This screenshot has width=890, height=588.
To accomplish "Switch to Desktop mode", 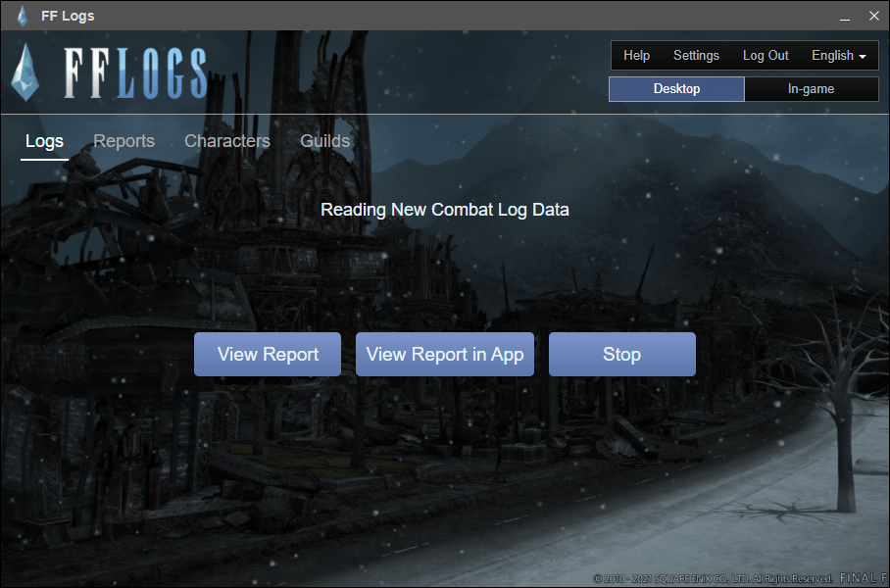I will 676,89.
